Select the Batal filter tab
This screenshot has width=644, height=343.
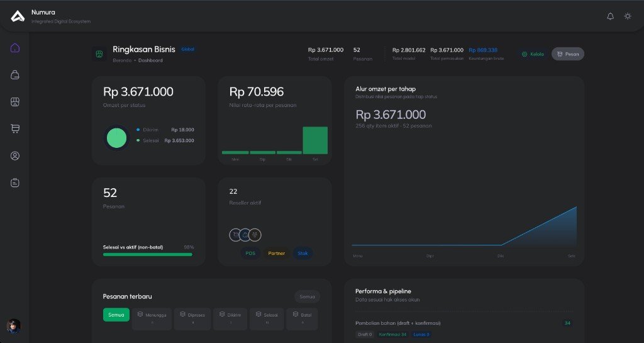pyautogui.click(x=303, y=318)
